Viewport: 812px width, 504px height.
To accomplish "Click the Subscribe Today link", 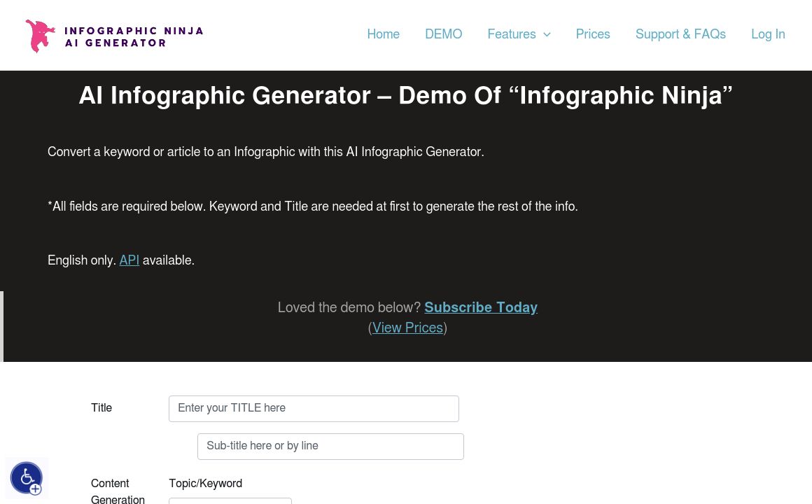I will pos(481,308).
